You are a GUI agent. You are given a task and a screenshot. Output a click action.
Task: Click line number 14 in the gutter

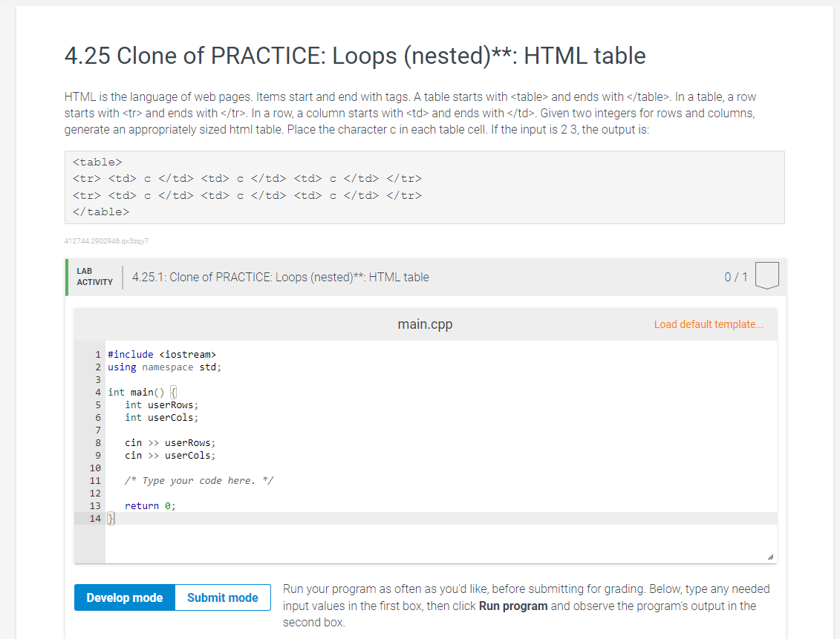(95, 518)
